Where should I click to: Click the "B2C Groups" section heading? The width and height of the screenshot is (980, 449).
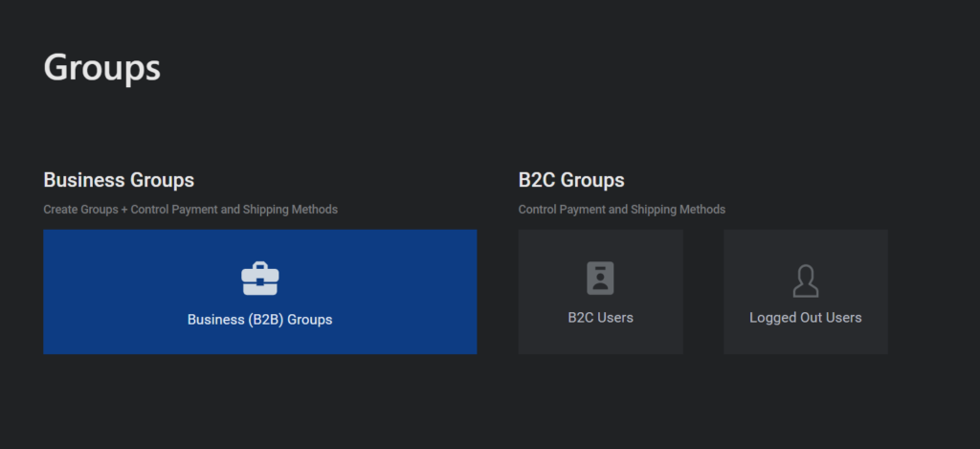pos(571,180)
